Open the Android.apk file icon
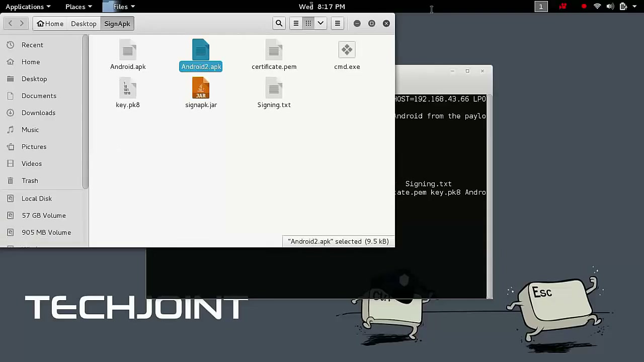The image size is (644, 362). [128, 50]
